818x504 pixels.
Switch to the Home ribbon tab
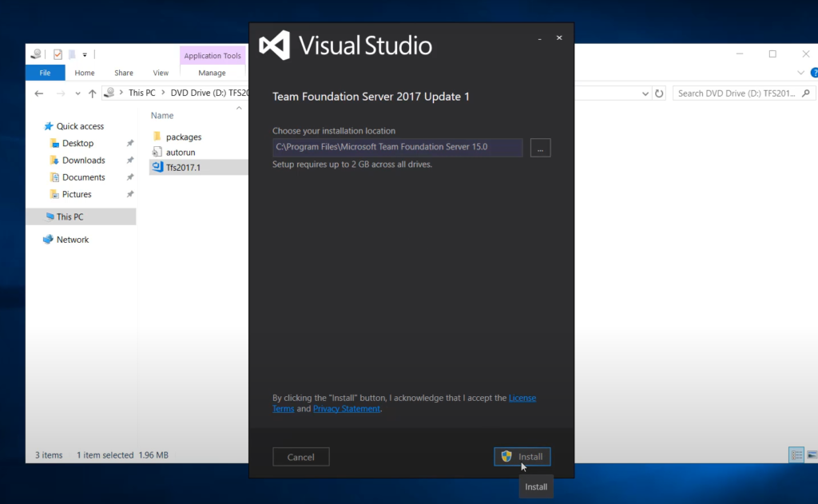point(85,73)
